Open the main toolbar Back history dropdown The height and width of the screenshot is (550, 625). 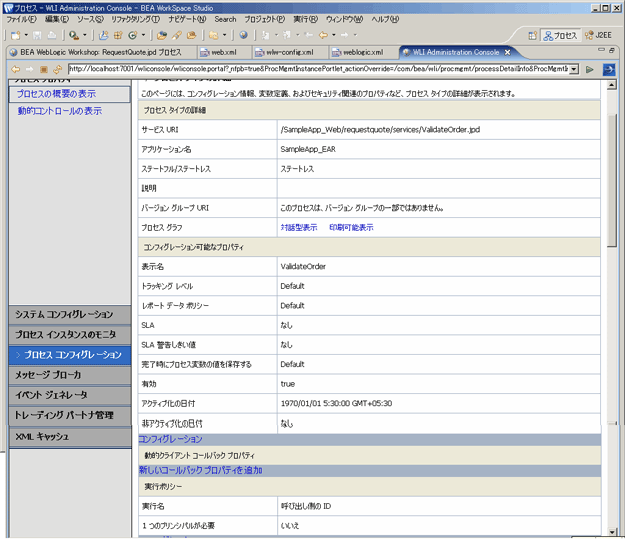334,35
